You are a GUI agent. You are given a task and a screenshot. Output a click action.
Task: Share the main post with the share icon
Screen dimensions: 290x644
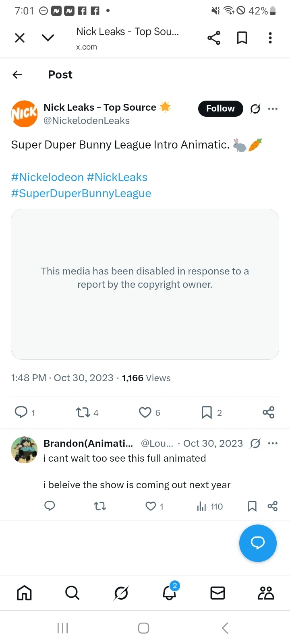coord(268,412)
